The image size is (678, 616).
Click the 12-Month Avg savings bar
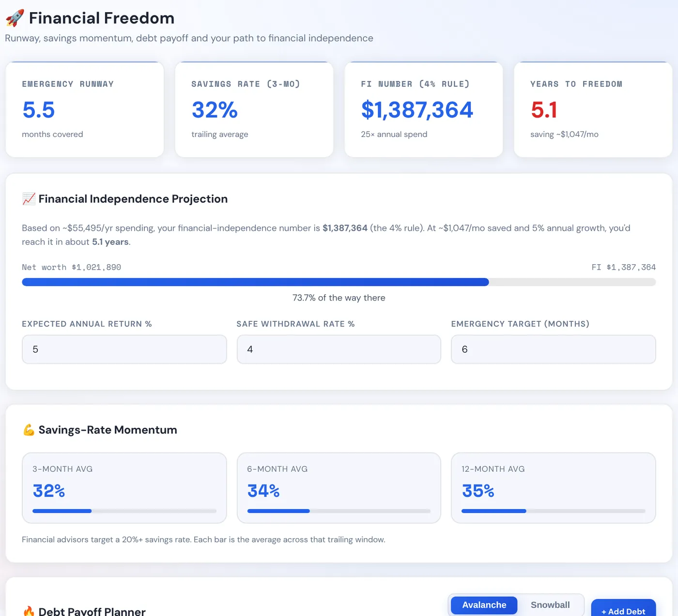tap(554, 511)
